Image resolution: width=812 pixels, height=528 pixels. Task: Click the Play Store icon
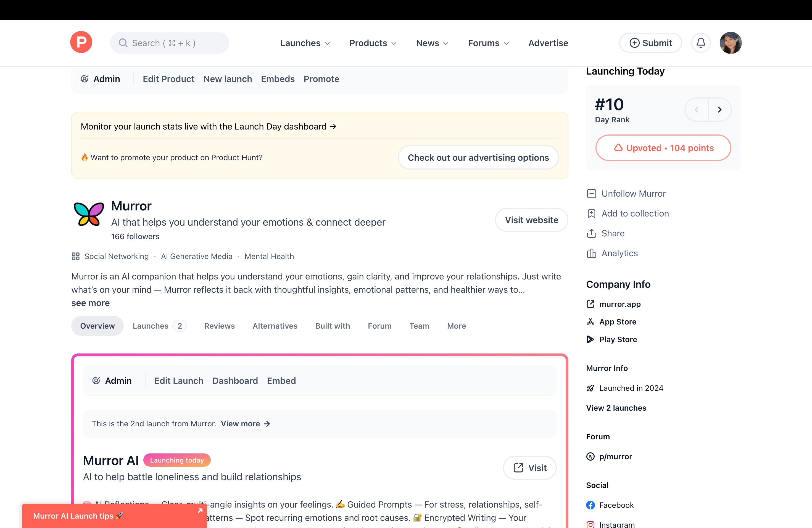pos(590,339)
